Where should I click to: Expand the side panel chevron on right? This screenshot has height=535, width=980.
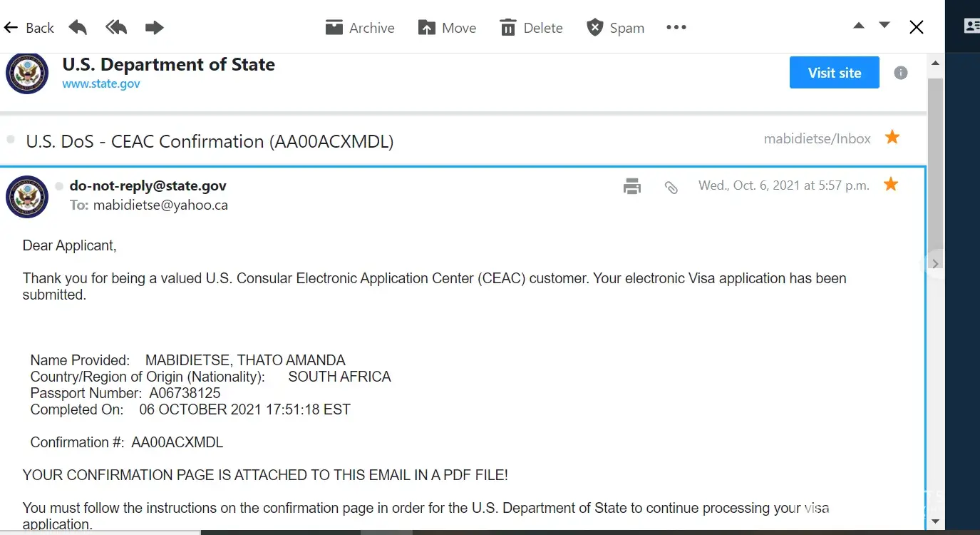[x=935, y=264]
